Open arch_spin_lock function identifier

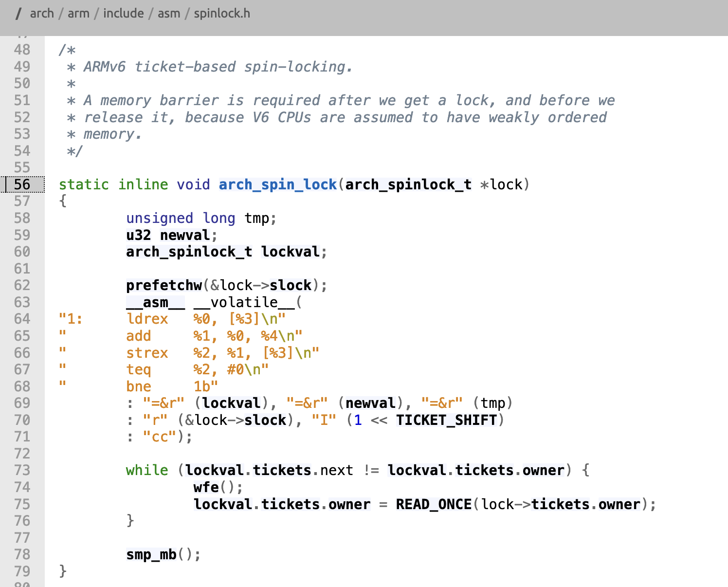(278, 184)
